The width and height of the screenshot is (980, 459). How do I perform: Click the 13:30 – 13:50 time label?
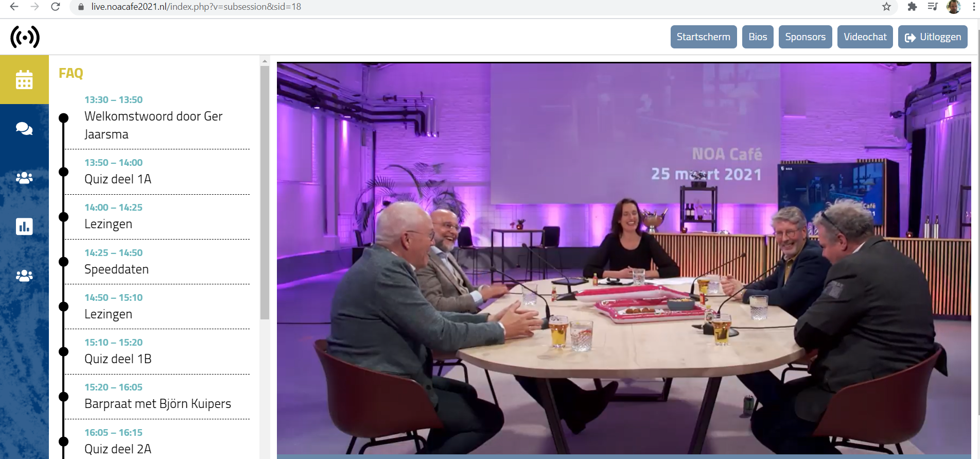click(114, 100)
